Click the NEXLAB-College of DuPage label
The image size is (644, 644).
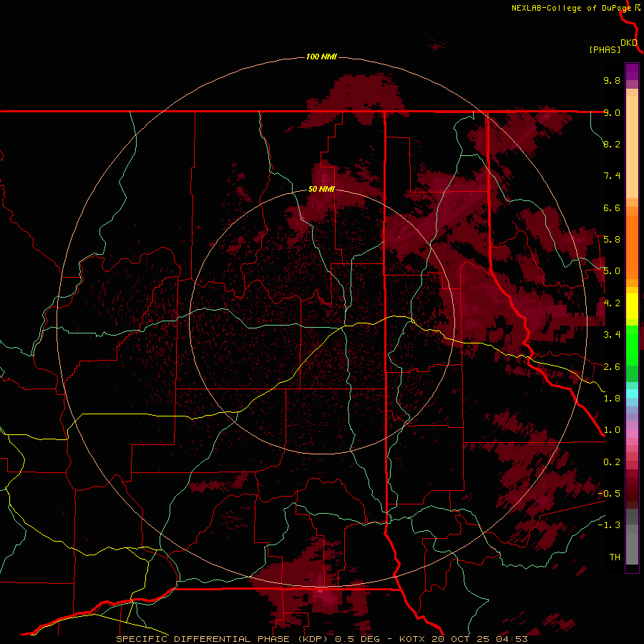[571, 8]
